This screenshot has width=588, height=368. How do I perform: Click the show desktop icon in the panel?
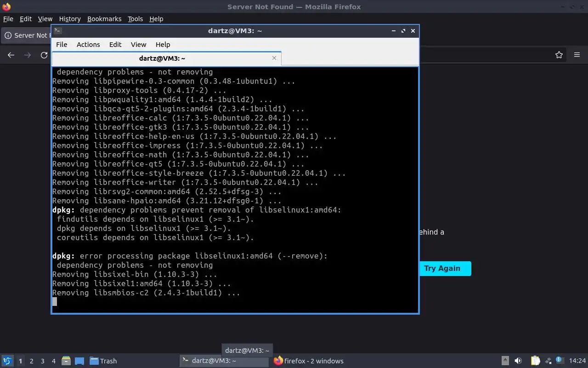click(79, 361)
